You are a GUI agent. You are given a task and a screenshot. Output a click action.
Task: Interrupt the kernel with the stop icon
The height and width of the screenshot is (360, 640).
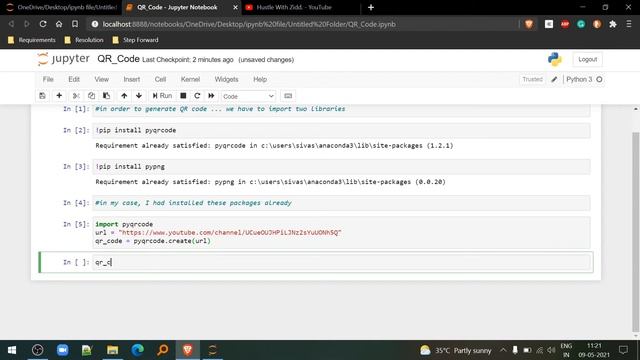click(183, 96)
